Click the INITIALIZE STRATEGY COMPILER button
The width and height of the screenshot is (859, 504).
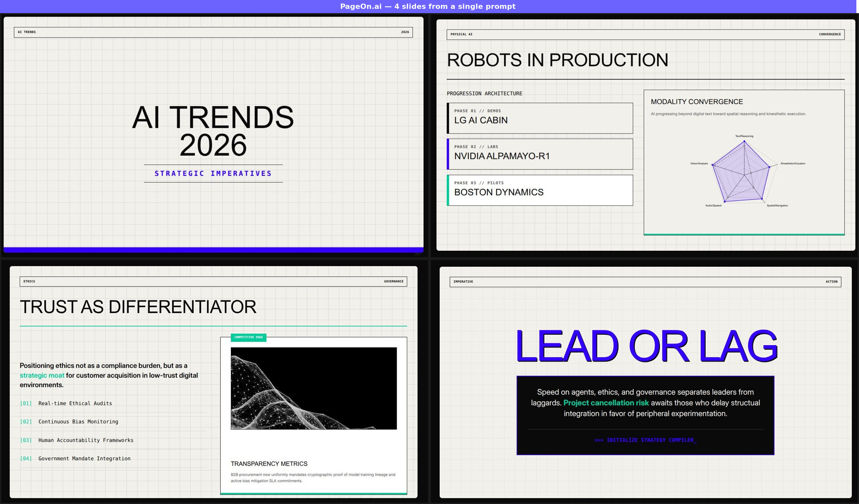click(x=645, y=440)
